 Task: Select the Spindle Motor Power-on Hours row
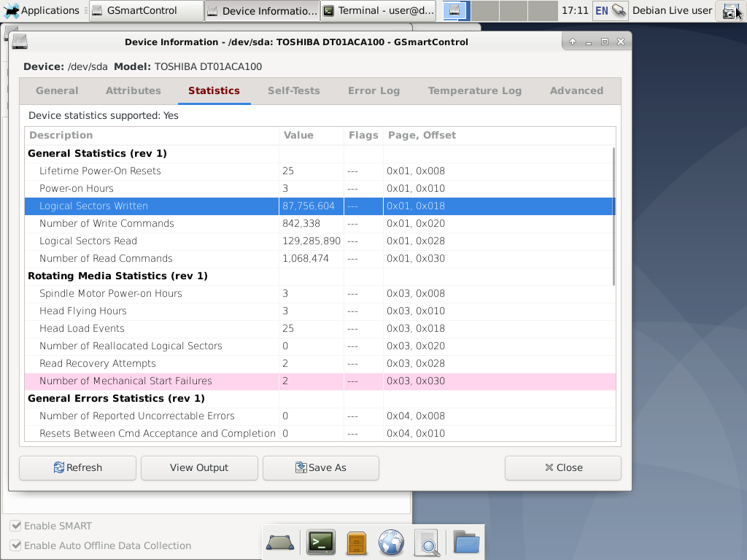[320, 293]
